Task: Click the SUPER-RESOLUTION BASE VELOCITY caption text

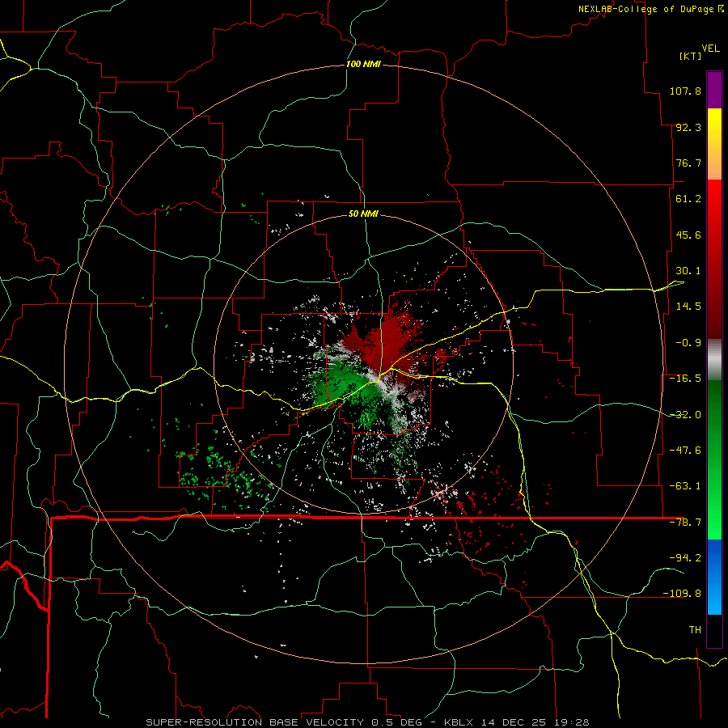Action: click(255, 722)
